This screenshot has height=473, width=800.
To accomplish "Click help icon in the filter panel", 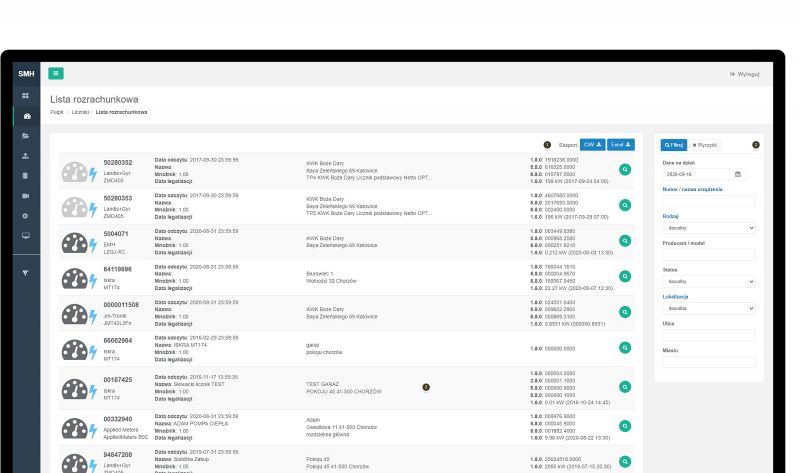I will [x=756, y=145].
